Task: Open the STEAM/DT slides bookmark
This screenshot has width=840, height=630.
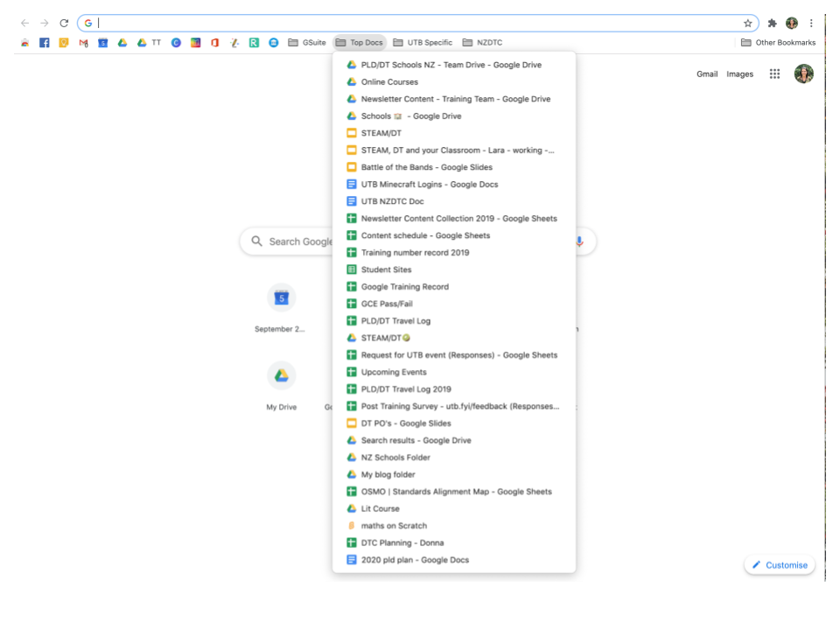Action: tap(454, 133)
